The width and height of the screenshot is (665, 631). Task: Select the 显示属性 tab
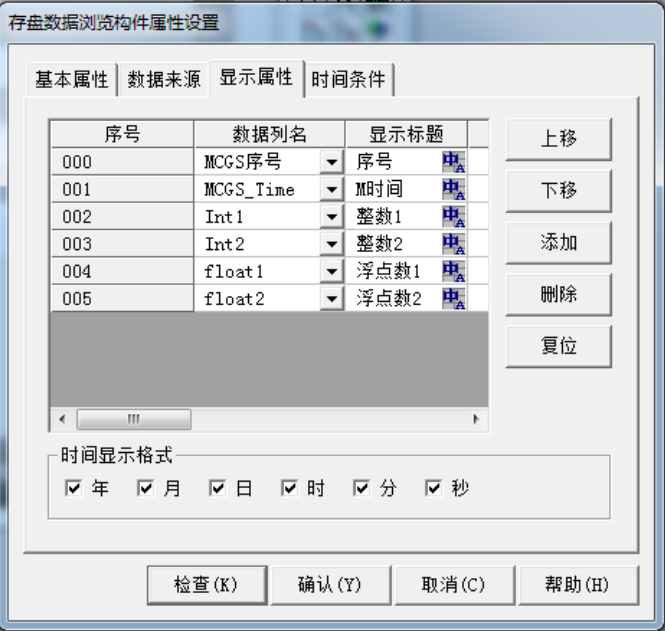pyautogui.click(x=257, y=78)
